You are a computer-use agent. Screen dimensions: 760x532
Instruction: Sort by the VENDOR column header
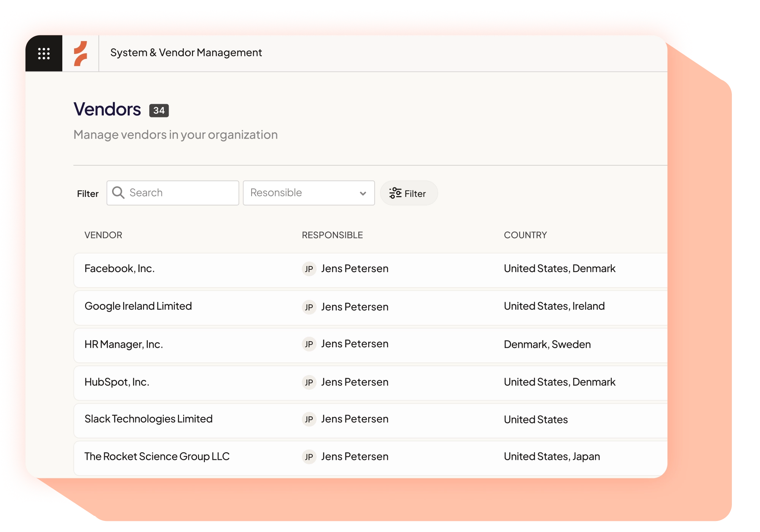[103, 235]
